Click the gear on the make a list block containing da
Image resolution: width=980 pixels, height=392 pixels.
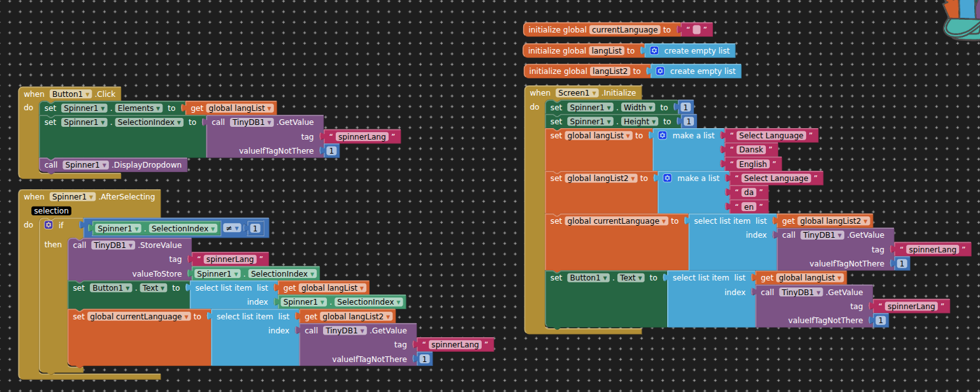click(667, 178)
